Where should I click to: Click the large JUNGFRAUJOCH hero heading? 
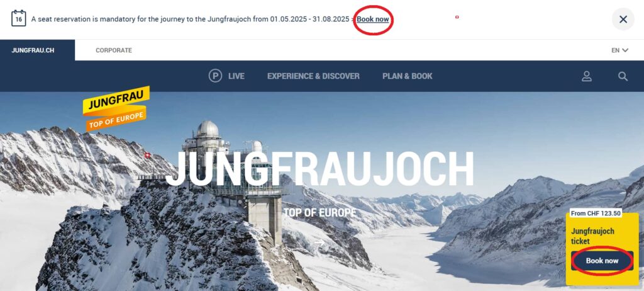pos(320,169)
